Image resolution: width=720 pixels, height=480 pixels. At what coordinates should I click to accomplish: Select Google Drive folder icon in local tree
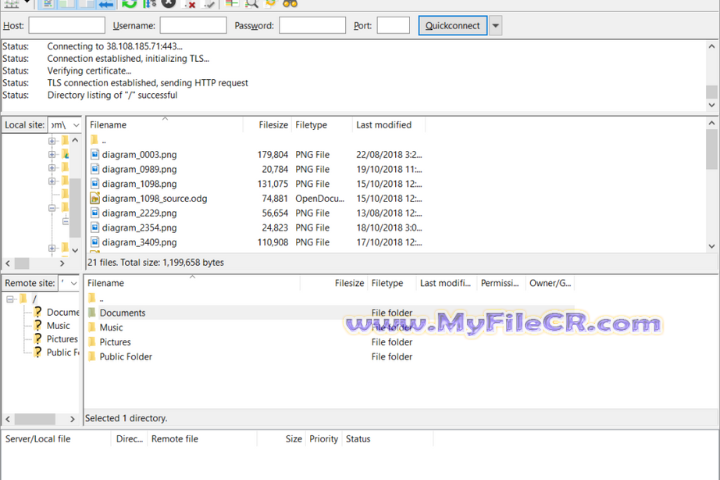[65, 154]
